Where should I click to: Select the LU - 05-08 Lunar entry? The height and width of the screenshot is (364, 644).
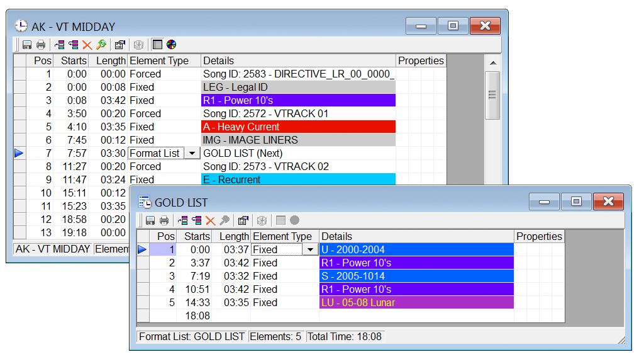[416, 302]
